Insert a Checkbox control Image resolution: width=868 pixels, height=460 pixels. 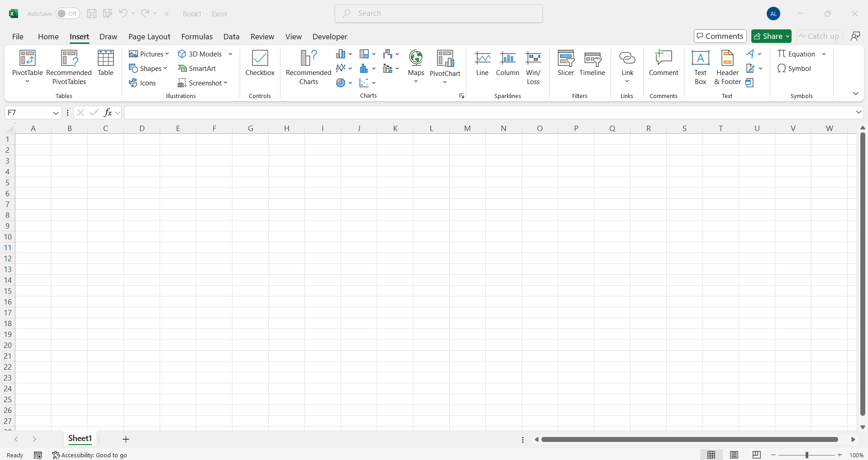[x=260, y=63]
